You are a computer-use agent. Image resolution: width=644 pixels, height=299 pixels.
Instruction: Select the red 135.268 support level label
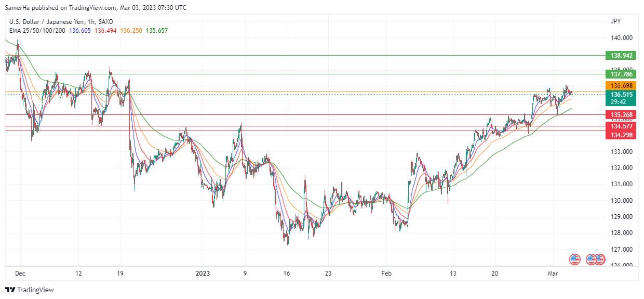tap(621, 115)
